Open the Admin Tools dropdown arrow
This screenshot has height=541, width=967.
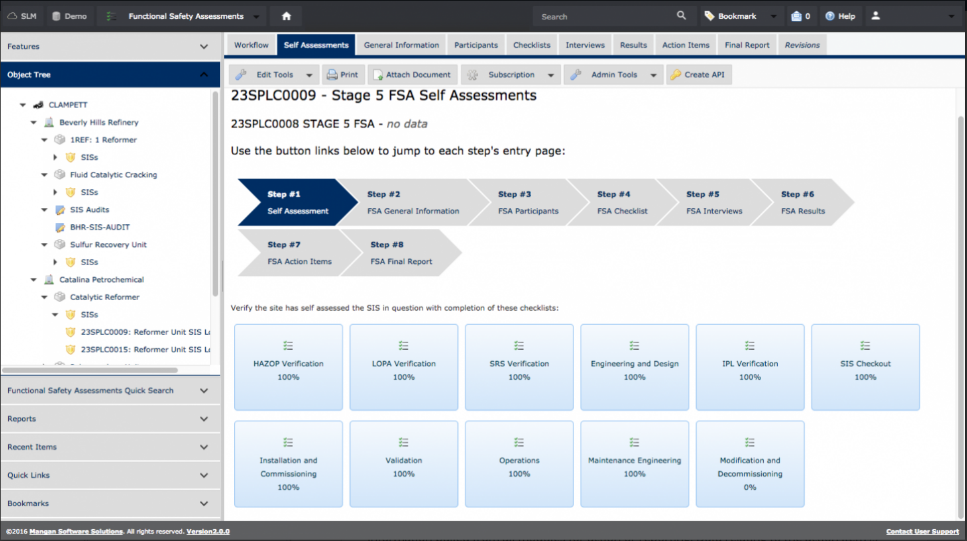point(653,75)
